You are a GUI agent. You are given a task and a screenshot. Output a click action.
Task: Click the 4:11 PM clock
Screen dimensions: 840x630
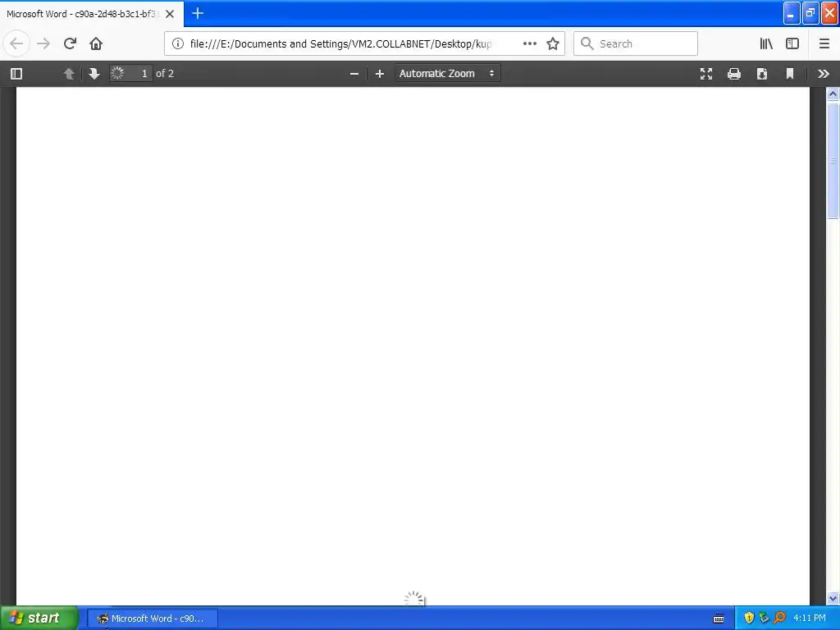coord(810,619)
